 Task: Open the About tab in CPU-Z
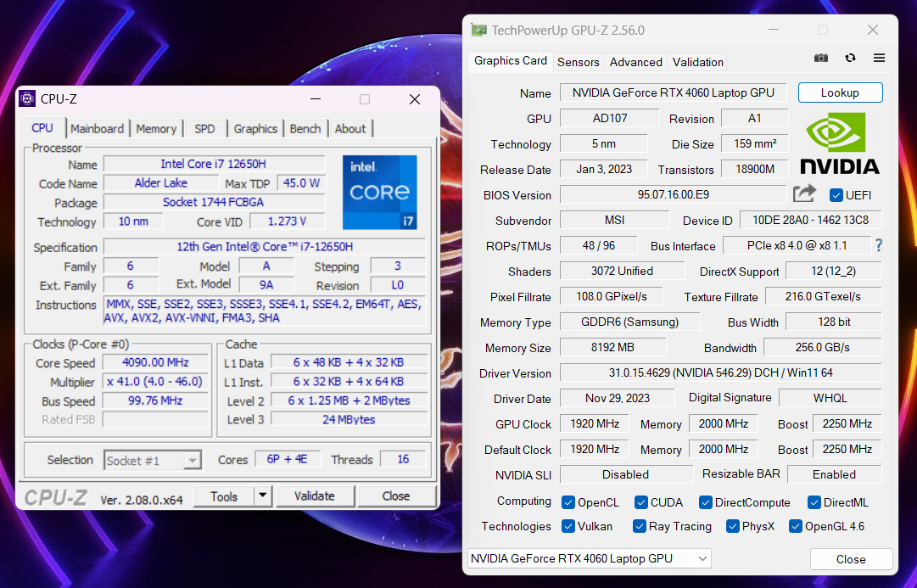click(x=350, y=129)
